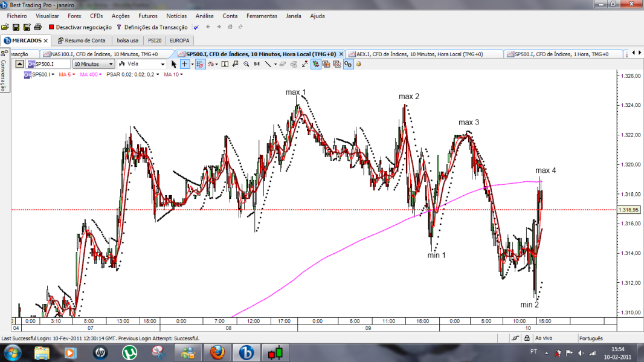
Task: Open the Ficheiro menu
Action: click(17, 16)
